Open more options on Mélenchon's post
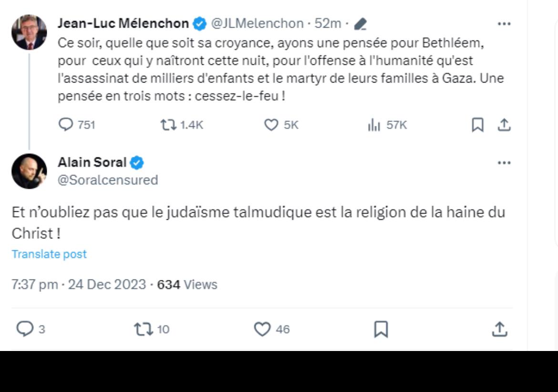Viewport: 558px width, 392px height. pyautogui.click(x=504, y=23)
